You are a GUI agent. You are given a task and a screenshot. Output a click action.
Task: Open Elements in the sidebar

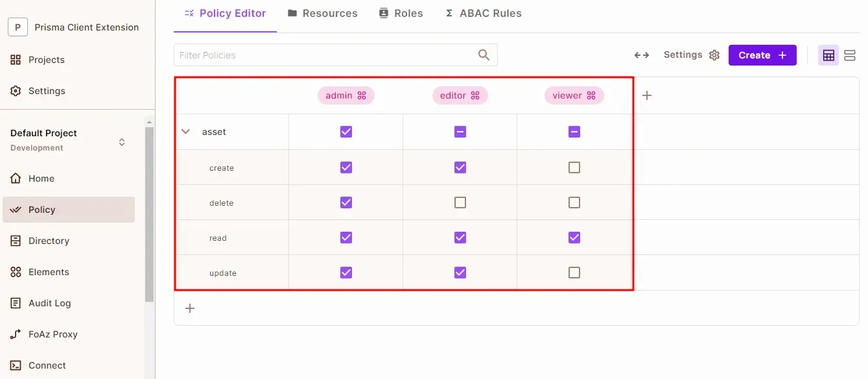click(48, 272)
